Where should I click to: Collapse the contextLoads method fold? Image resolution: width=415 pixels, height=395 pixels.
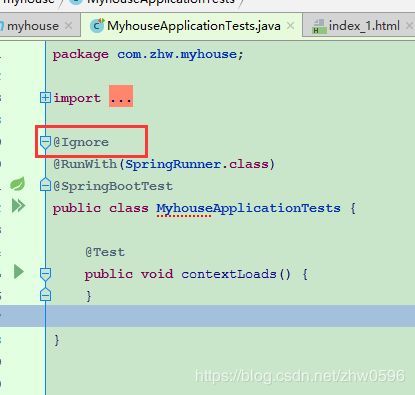click(45, 274)
